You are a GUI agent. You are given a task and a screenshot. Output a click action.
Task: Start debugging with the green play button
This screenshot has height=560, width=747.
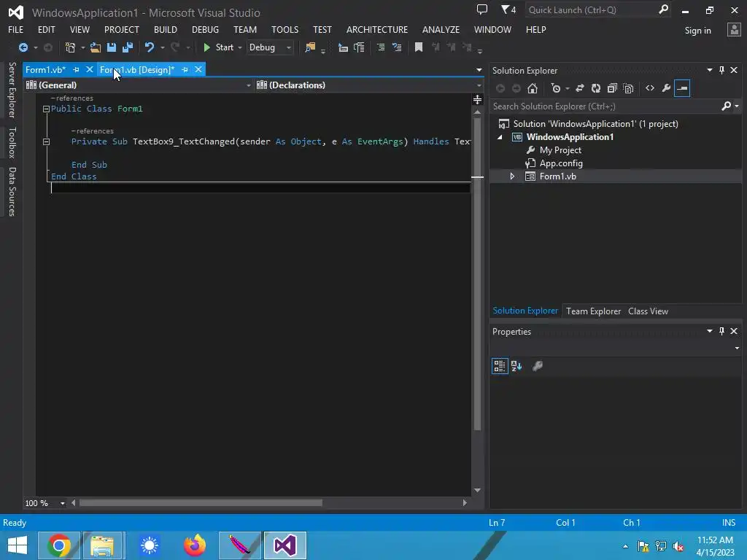pos(206,47)
